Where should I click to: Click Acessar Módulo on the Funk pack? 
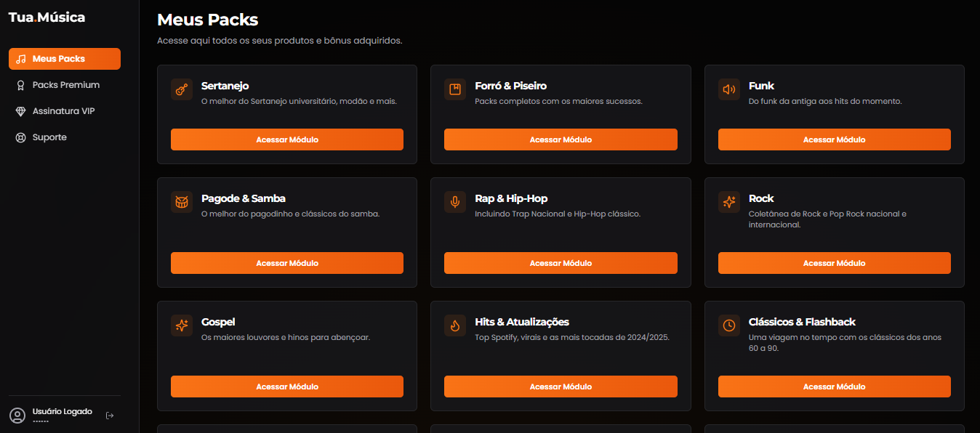point(834,139)
